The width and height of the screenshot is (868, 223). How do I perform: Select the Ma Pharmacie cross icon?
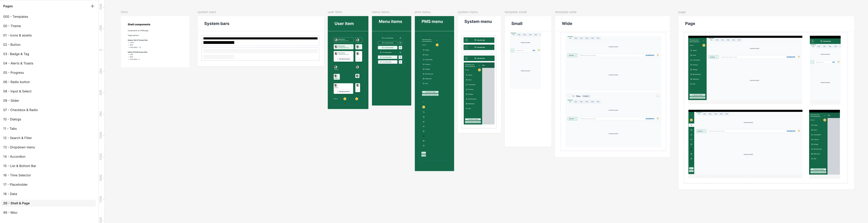pyautogui.click(x=423, y=74)
